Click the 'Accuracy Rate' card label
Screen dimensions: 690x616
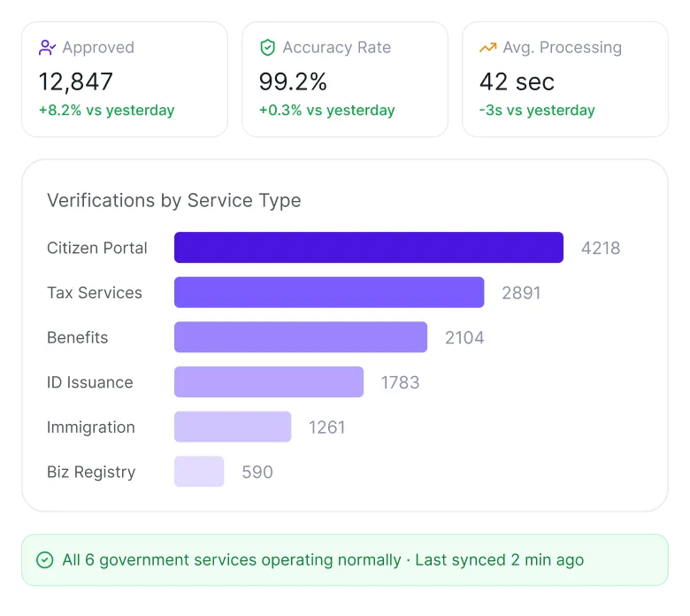(337, 48)
